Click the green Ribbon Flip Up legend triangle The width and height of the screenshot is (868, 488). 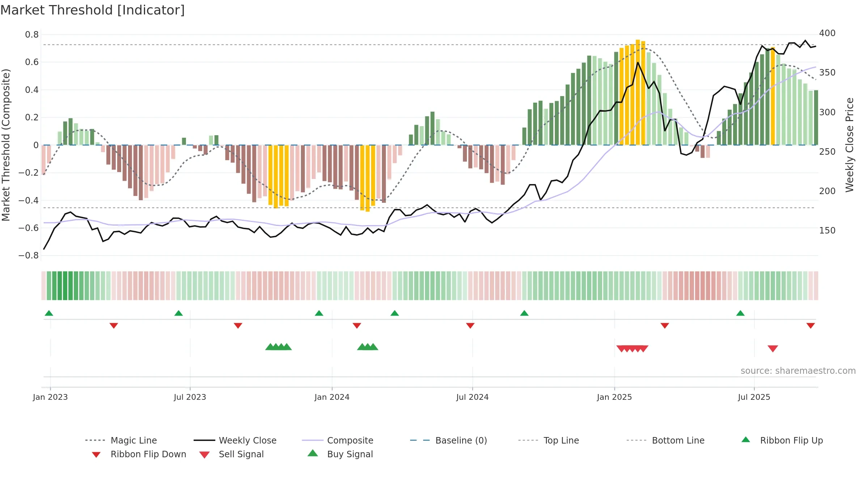click(x=746, y=440)
